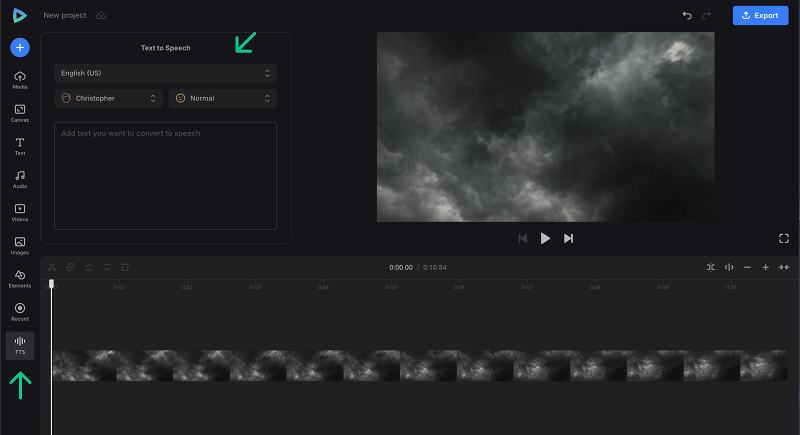The image size is (800, 435).
Task: Select the clouds video clip on timeline
Action: (x=420, y=365)
